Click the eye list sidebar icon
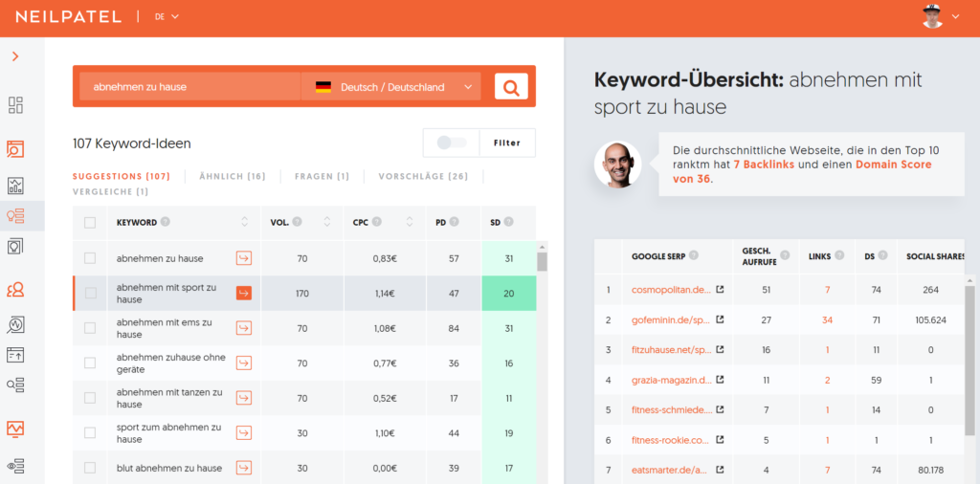Viewport: 980px width, 484px height. pyautogui.click(x=15, y=466)
